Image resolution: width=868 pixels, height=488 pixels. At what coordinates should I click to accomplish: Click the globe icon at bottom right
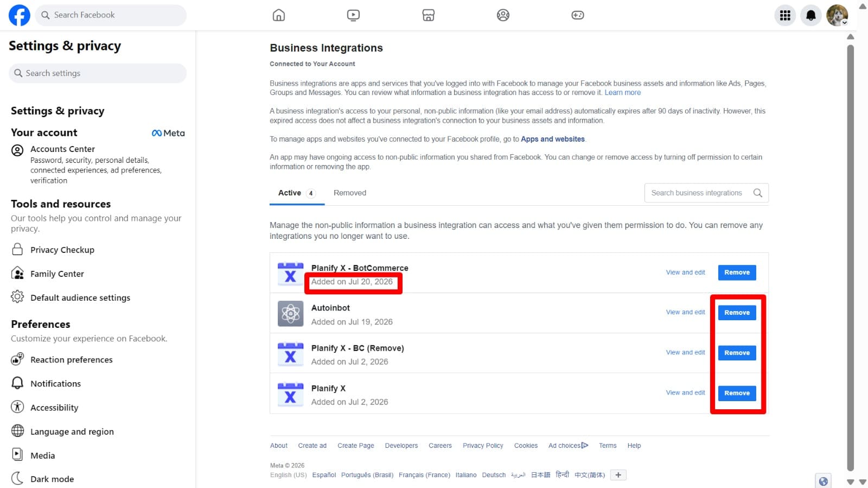(x=824, y=481)
